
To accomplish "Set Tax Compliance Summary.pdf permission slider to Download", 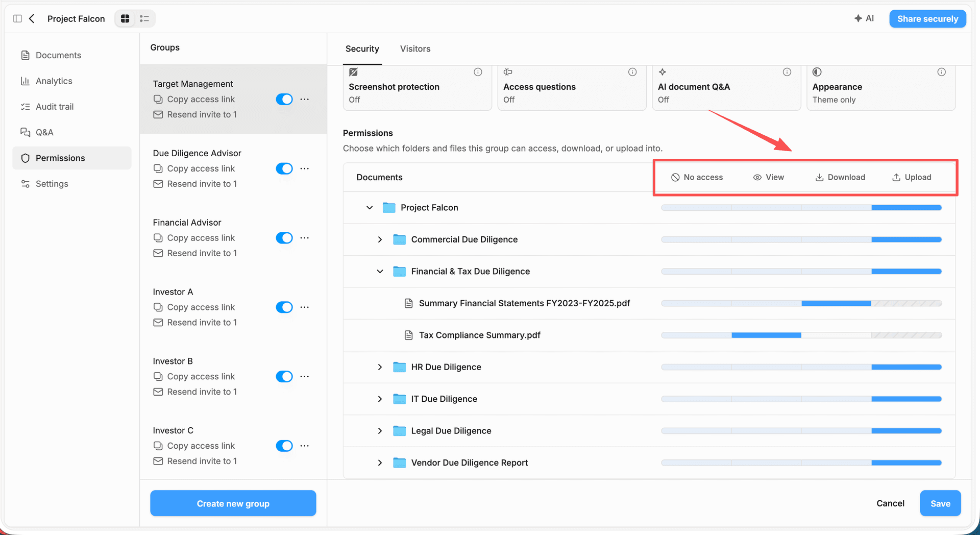I will coord(836,335).
